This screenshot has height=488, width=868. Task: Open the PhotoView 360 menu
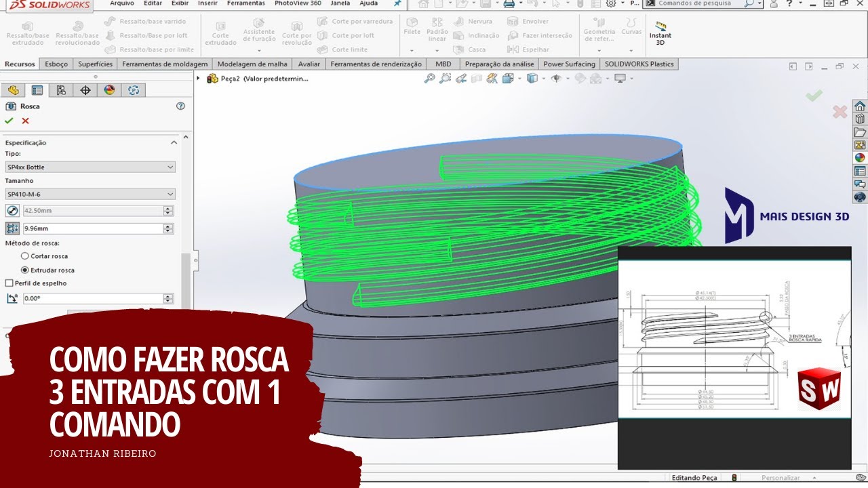coord(298,3)
